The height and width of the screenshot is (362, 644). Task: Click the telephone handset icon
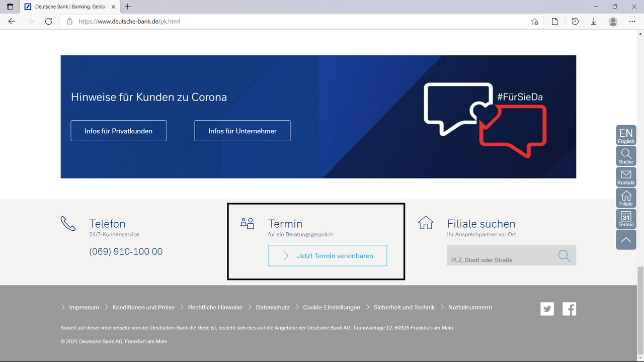(x=68, y=223)
